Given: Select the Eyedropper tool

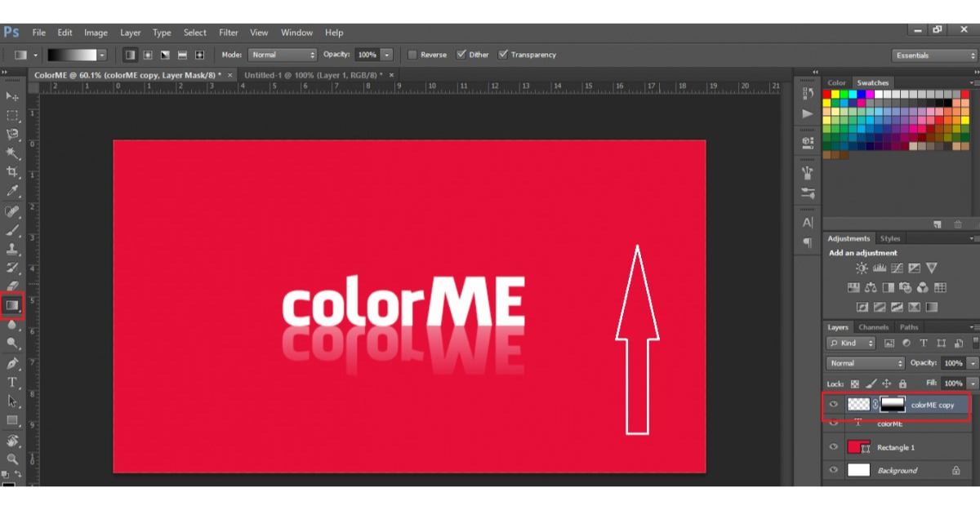Looking at the screenshot, I should click(12, 191).
